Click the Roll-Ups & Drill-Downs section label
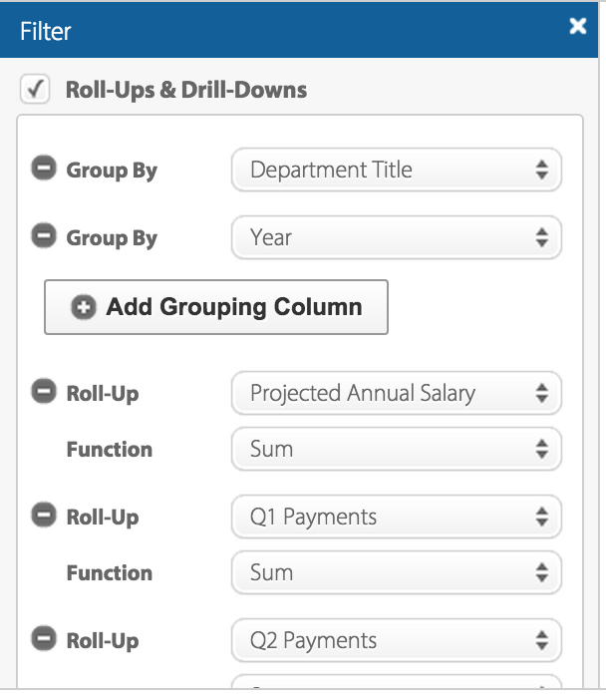The width and height of the screenshot is (606, 700). pyautogui.click(x=185, y=90)
